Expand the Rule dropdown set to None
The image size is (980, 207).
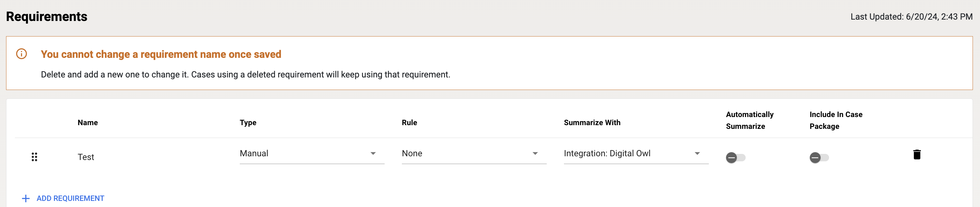coord(474,153)
